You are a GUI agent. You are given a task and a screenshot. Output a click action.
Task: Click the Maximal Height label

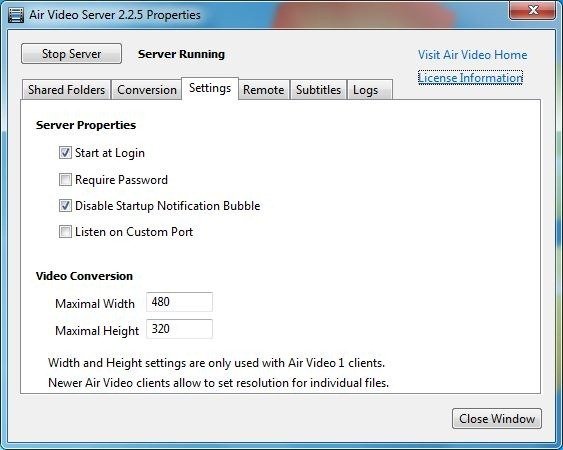coord(97,331)
